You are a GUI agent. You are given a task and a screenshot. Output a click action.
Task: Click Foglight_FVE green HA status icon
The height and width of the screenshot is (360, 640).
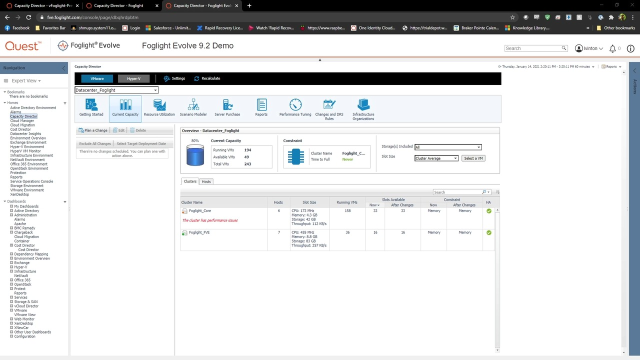click(x=489, y=233)
